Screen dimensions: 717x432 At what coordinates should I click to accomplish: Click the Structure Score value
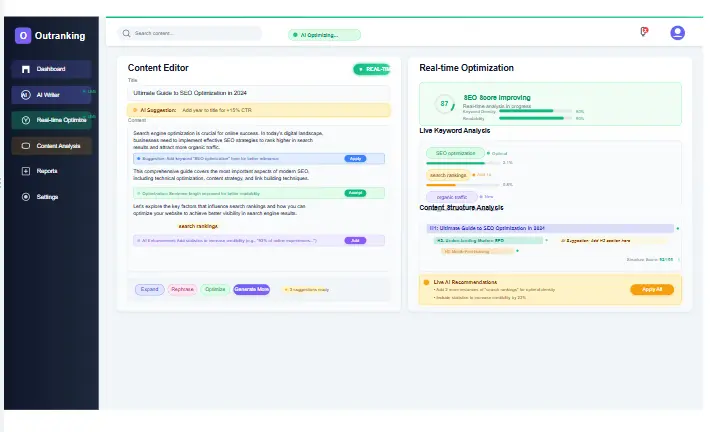[666, 260]
